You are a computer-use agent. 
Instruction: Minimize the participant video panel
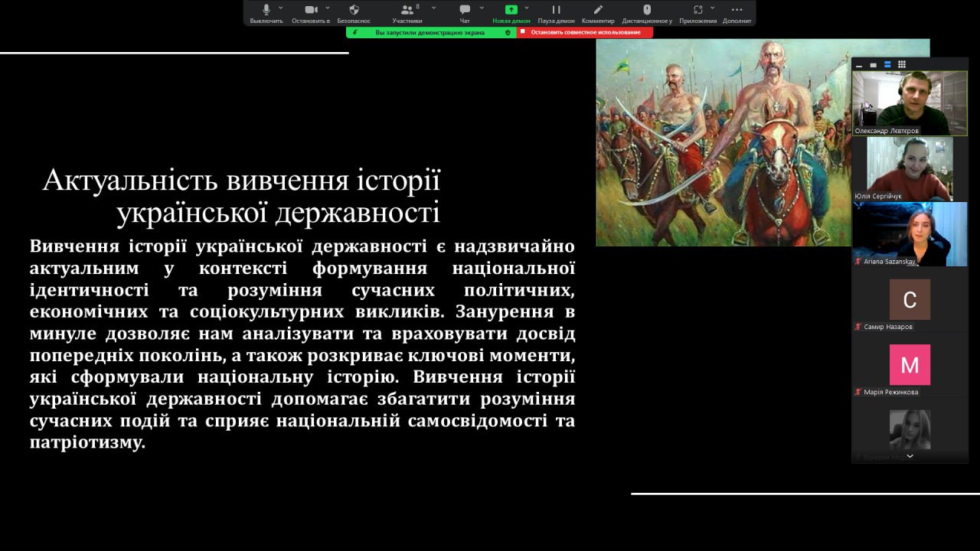pos(860,65)
